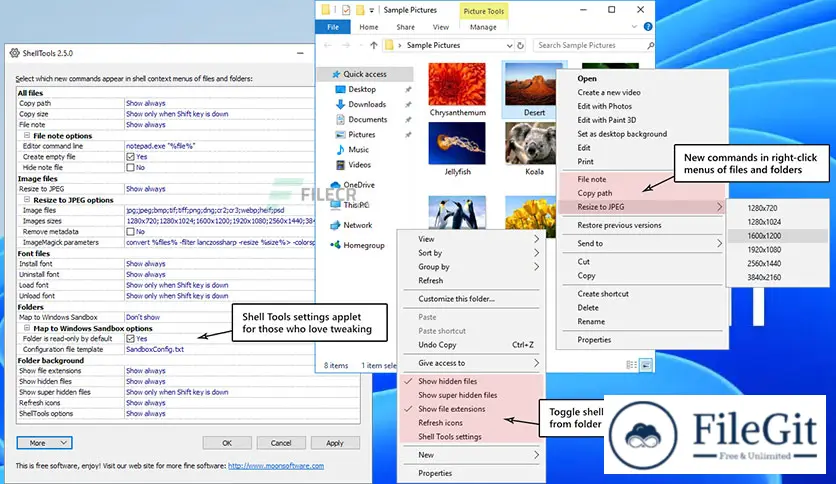Viewport: 836px width, 484px height.
Task: Click Copy size 'Show only when Shift key is down' value
Action: (x=177, y=114)
